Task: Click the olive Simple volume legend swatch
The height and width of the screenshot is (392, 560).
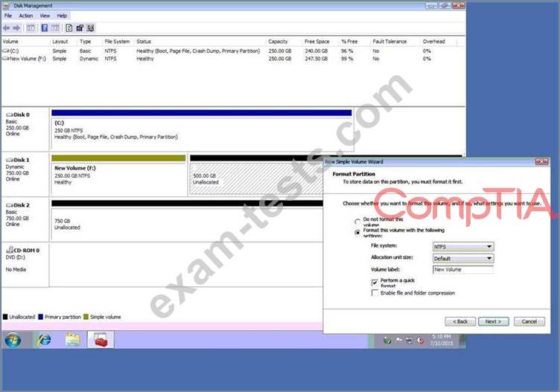Action: click(86, 317)
